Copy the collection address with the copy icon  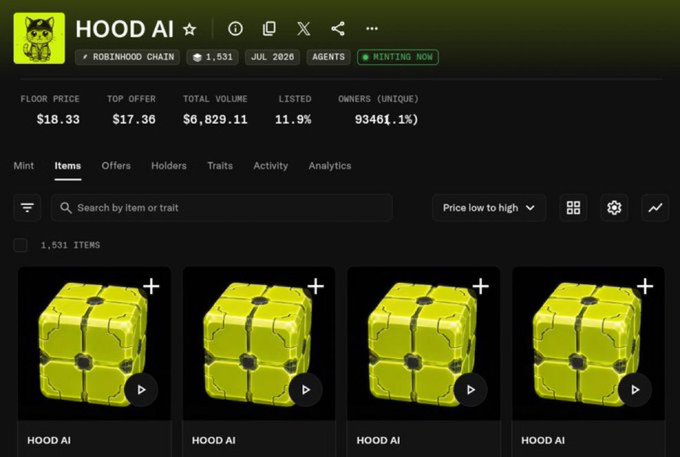pyautogui.click(x=269, y=29)
